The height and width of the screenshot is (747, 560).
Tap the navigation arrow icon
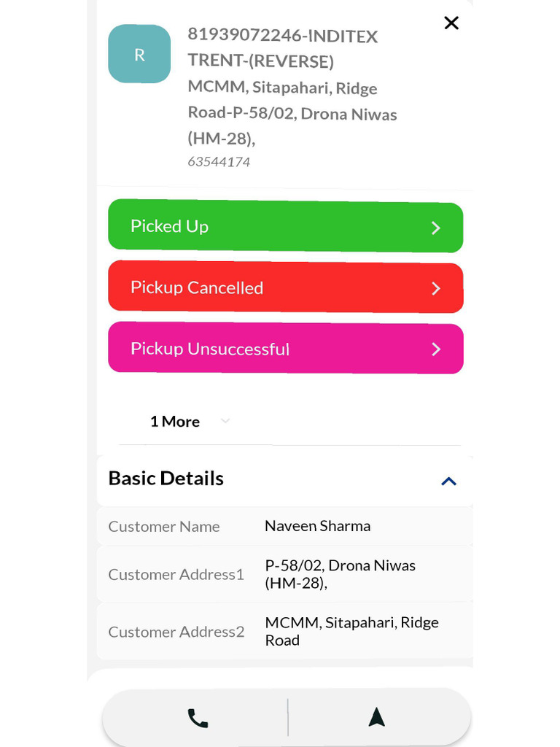tap(376, 718)
